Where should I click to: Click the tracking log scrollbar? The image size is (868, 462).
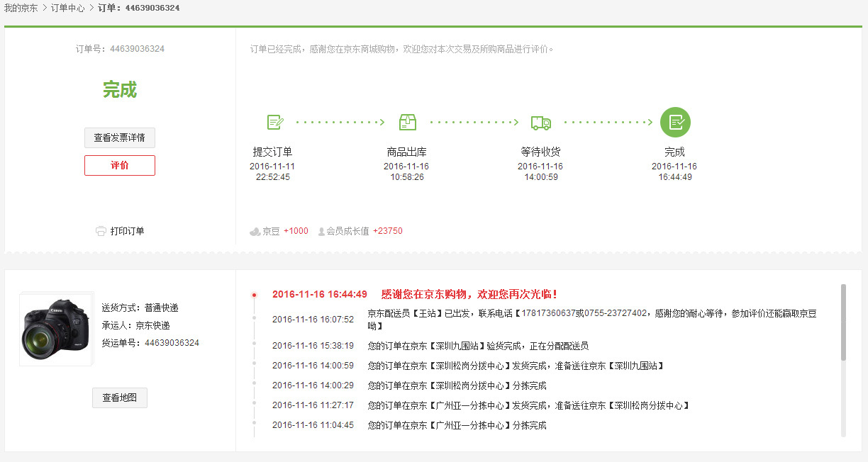tap(843, 322)
